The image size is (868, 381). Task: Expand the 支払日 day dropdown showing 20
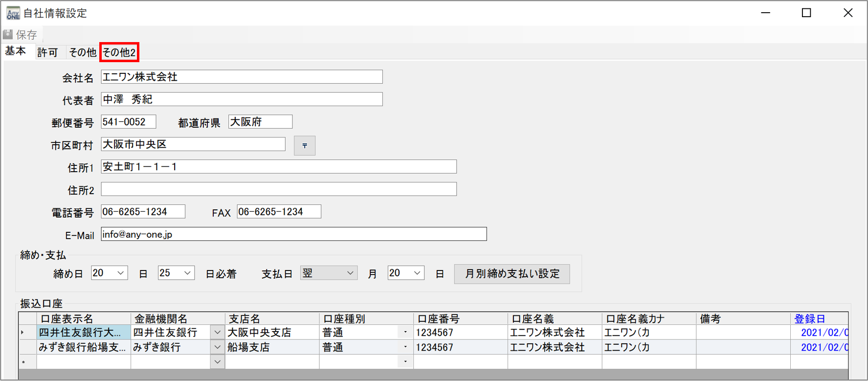(417, 273)
